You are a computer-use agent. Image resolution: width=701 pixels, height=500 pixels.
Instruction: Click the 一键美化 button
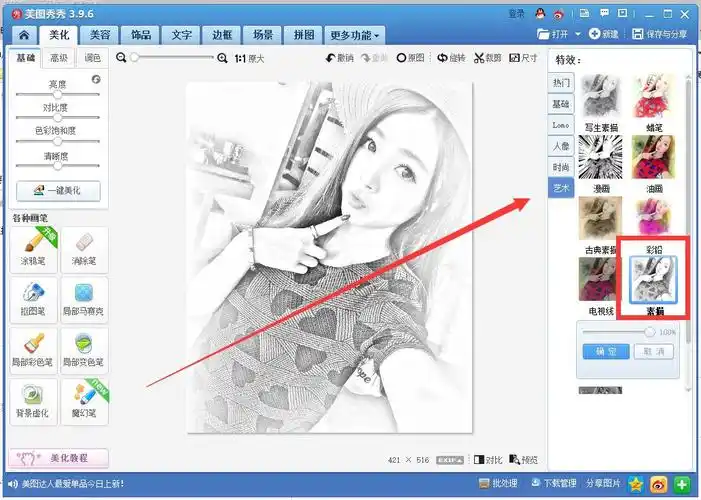click(x=58, y=191)
